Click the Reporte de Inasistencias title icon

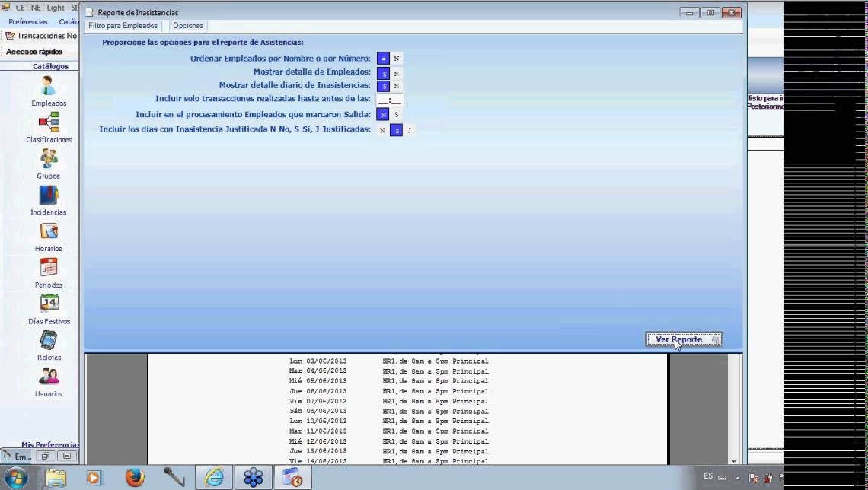point(91,12)
